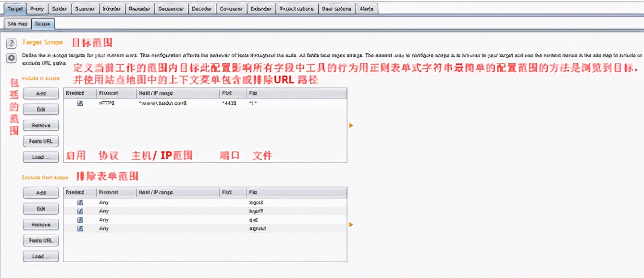Switch to the Site map sub-tab
Viewport: 644px width, 278px height.
[18, 24]
